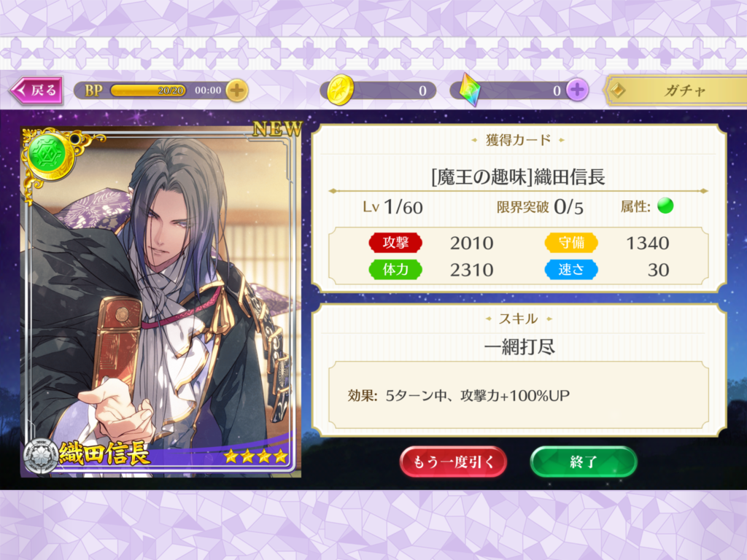Click the rainbow crystal gem icon

point(470,90)
